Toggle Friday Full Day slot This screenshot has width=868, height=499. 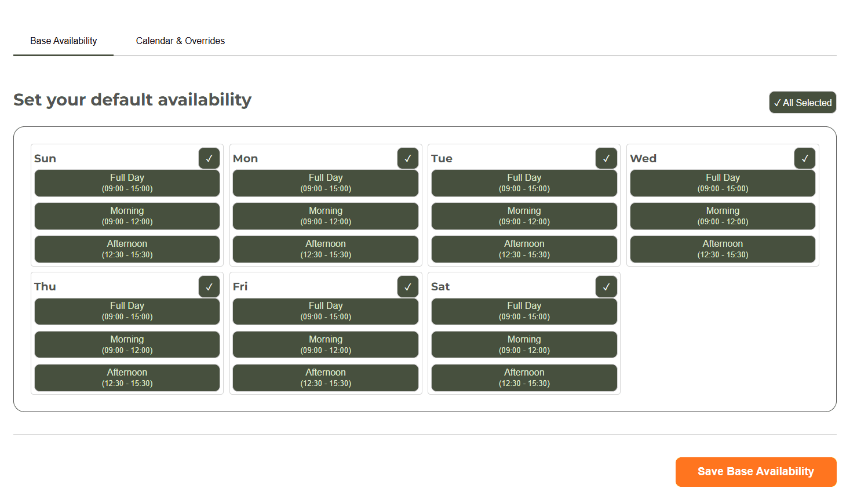click(x=326, y=311)
